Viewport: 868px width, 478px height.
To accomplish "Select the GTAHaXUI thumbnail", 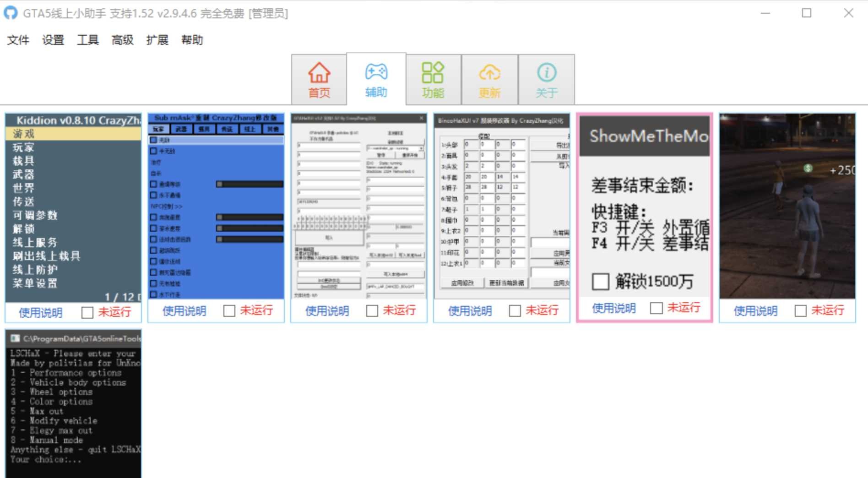I will (x=359, y=206).
